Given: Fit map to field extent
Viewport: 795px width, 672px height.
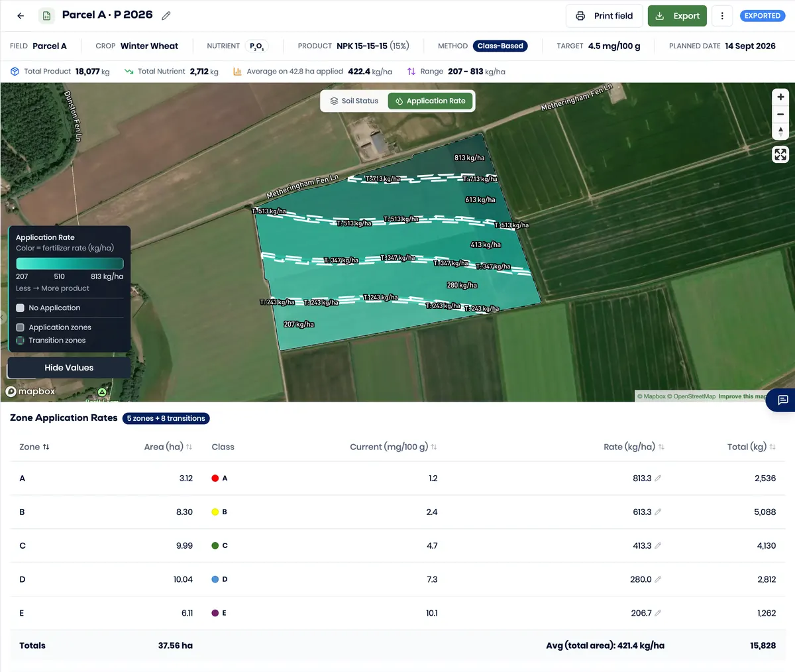Looking at the screenshot, I should [x=780, y=154].
